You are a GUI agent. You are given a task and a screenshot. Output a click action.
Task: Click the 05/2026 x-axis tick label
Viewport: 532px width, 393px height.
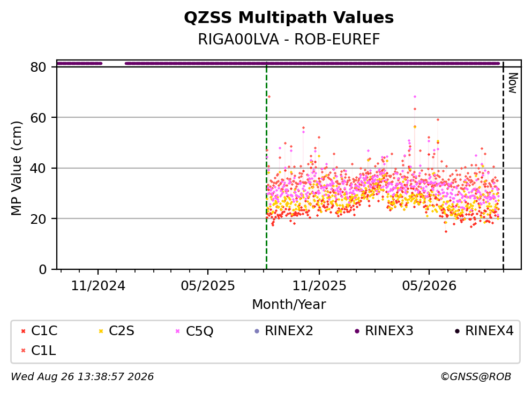429,286
